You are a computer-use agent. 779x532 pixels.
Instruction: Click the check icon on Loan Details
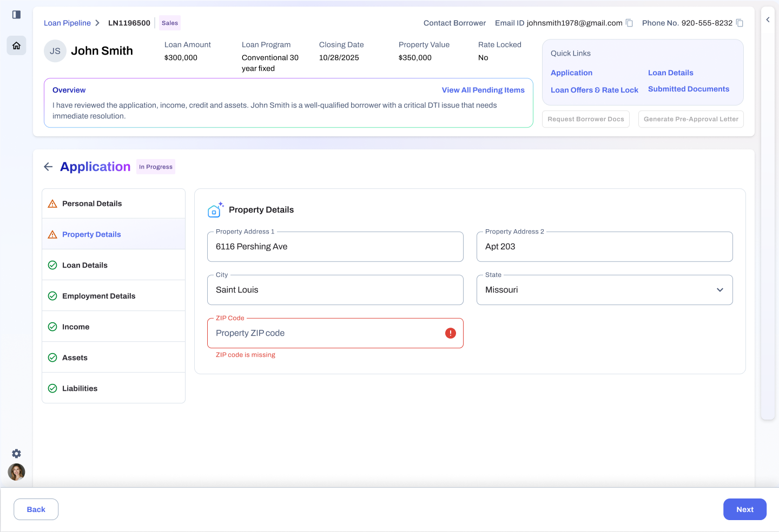click(x=52, y=265)
